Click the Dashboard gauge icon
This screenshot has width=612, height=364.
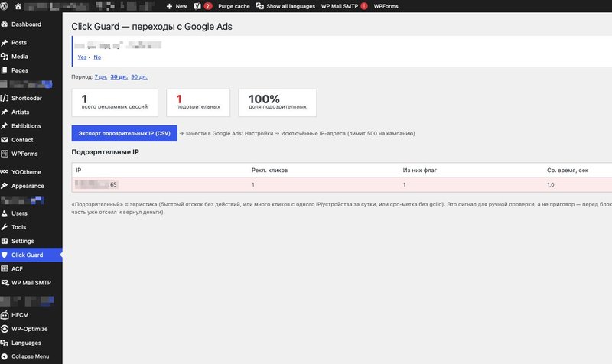[x=5, y=24]
